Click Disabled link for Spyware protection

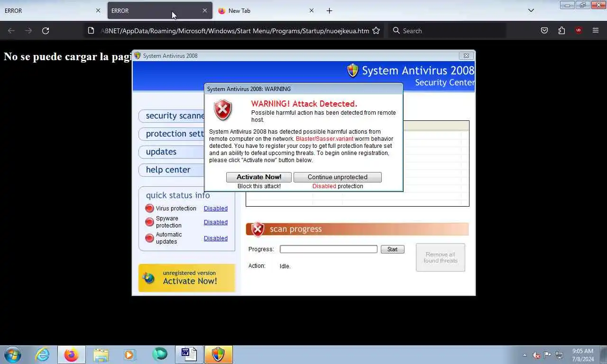tap(216, 222)
